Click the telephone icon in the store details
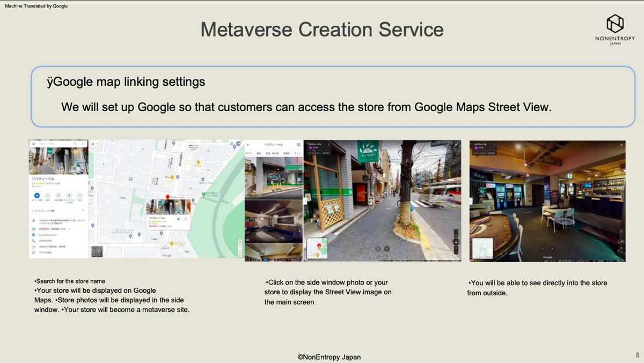This screenshot has width=644, height=363. pyautogui.click(x=34, y=241)
